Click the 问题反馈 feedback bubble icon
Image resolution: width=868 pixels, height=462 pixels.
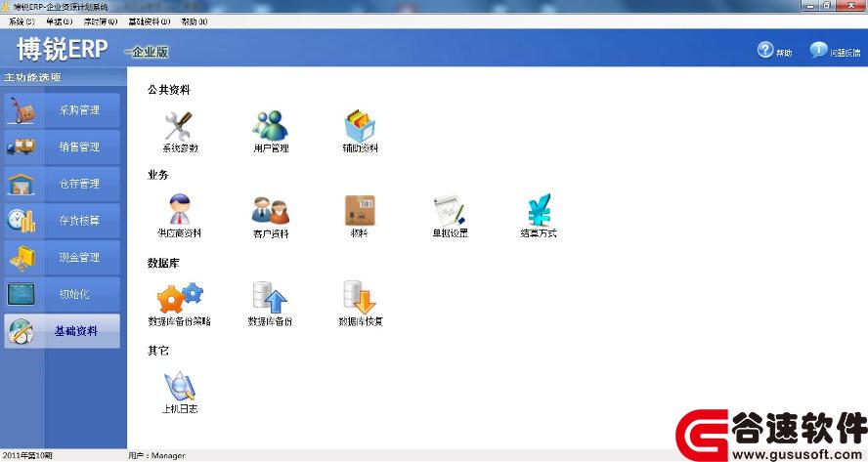click(818, 50)
